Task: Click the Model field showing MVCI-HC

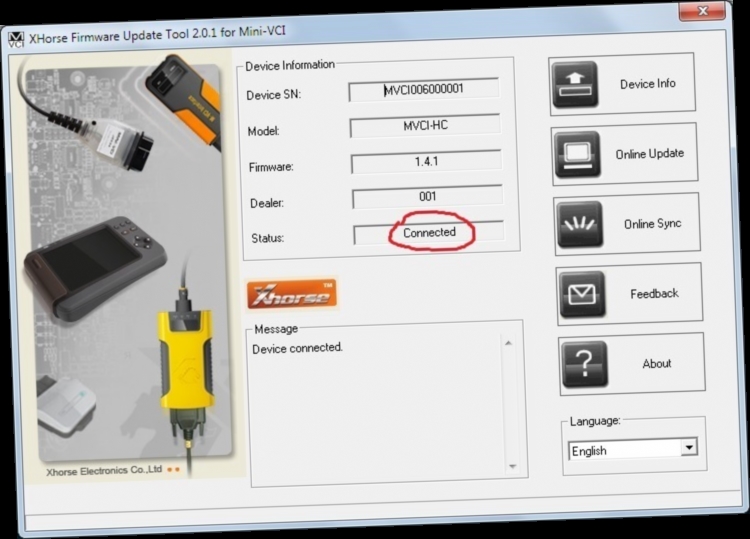Action: (x=425, y=126)
